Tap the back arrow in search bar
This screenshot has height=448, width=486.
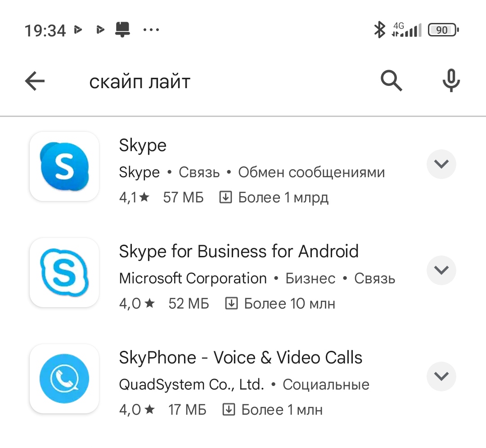click(35, 81)
